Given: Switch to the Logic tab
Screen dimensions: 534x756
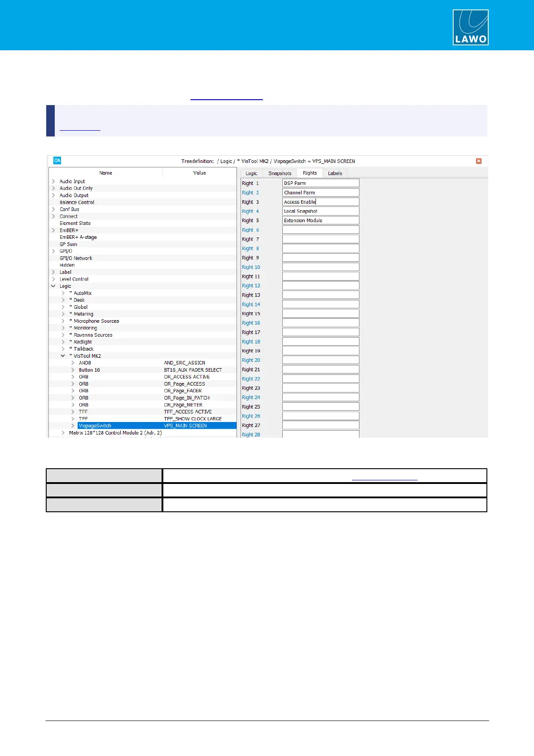Looking at the screenshot, I should tap(251, 173).
